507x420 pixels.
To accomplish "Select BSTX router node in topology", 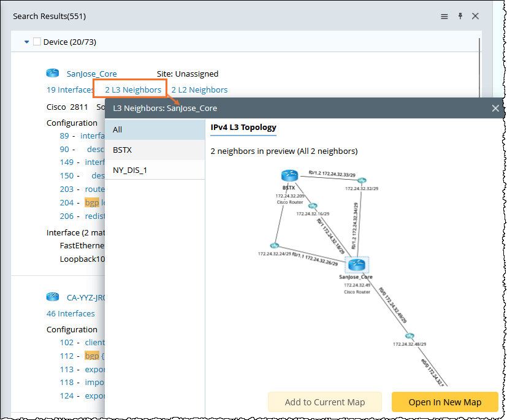I will (289, 176).
